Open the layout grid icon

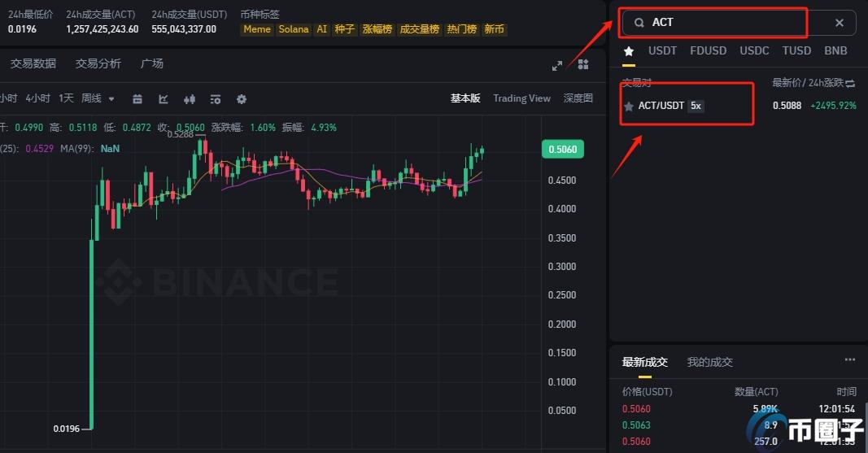pos(583,64)
